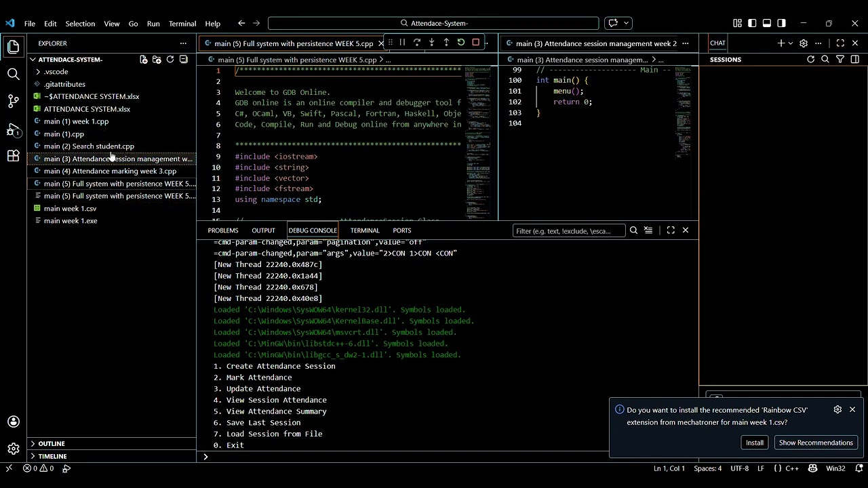The image size is (868, 488).
Task: Stop the debug session
Action: (x=475, y=42)
